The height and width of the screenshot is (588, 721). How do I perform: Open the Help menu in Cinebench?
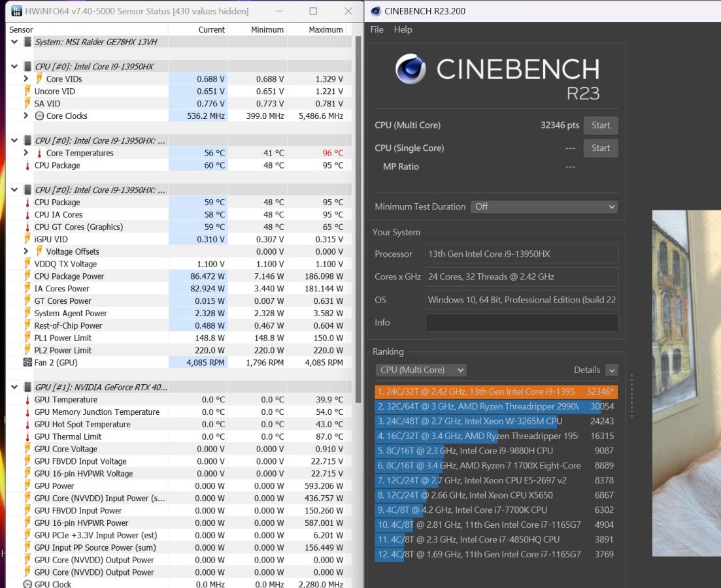tap(403, 29)
